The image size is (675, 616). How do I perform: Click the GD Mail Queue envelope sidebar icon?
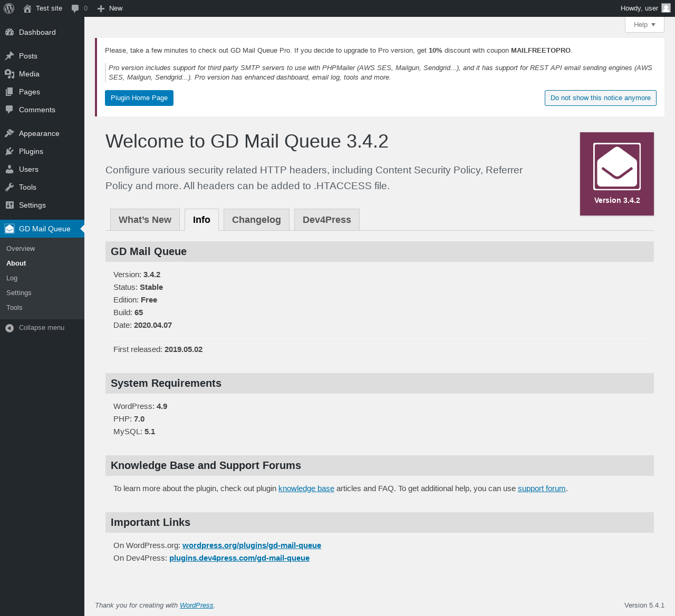tap(9, 229)
